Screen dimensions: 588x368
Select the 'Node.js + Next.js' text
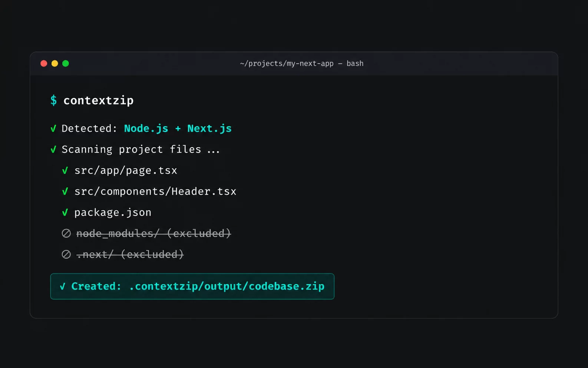[178, 128]
